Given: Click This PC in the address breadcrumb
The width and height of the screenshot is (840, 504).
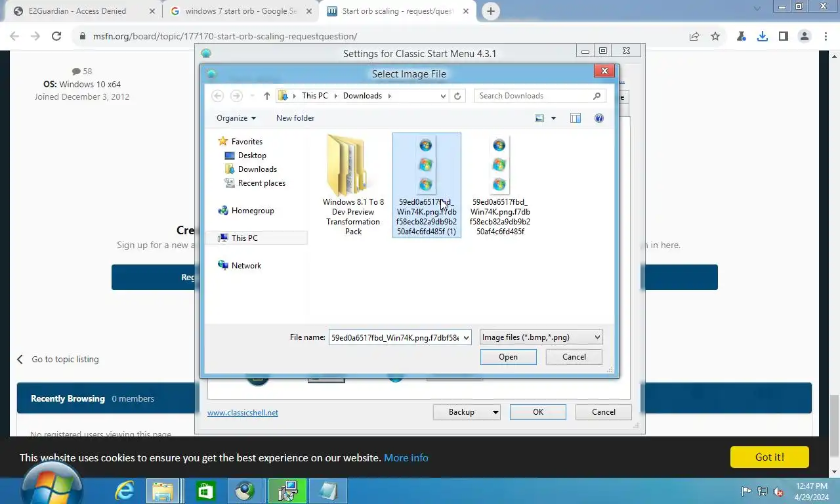Looking at the screenshot, I should coord(314,96).
